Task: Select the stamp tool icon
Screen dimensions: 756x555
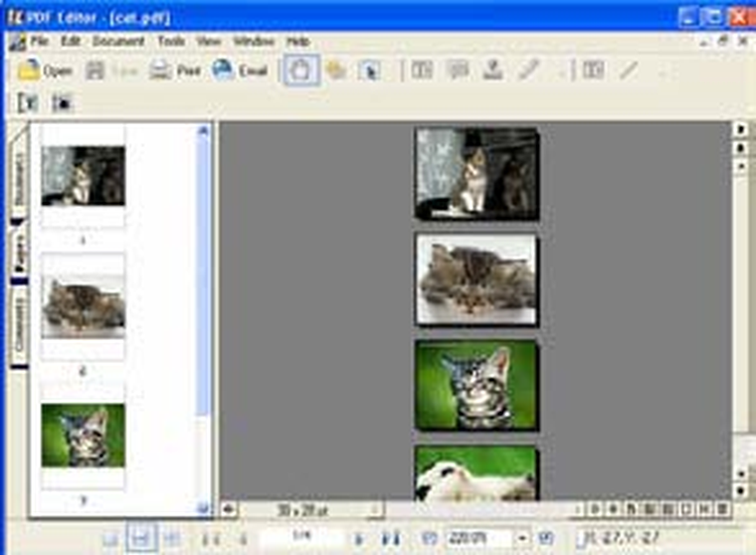Action: (492, 71)
